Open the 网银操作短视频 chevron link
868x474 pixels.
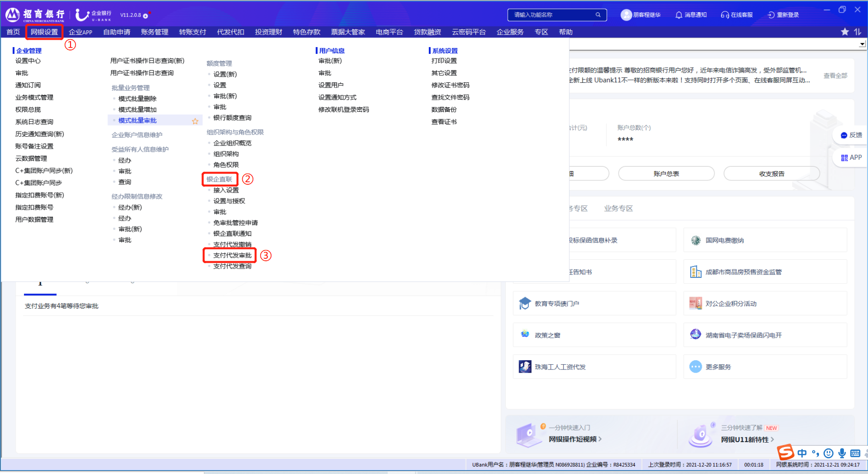[x=600, y=439]
